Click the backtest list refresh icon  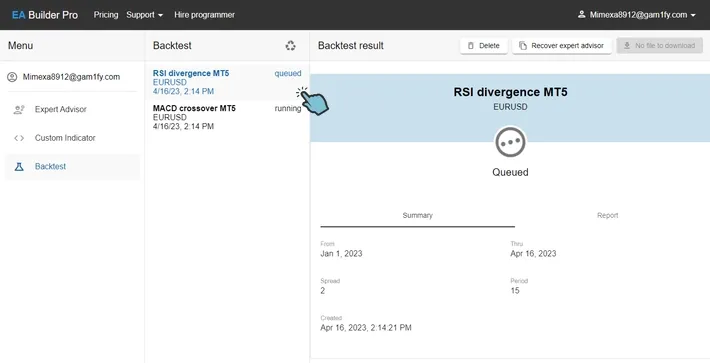click(x=290, y=46)
